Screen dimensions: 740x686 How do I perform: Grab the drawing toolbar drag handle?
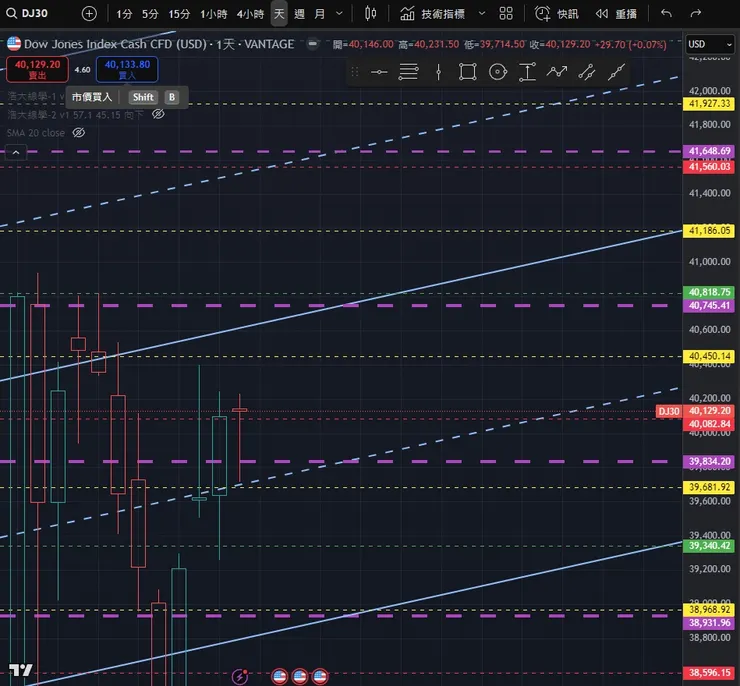pos(355,72)
